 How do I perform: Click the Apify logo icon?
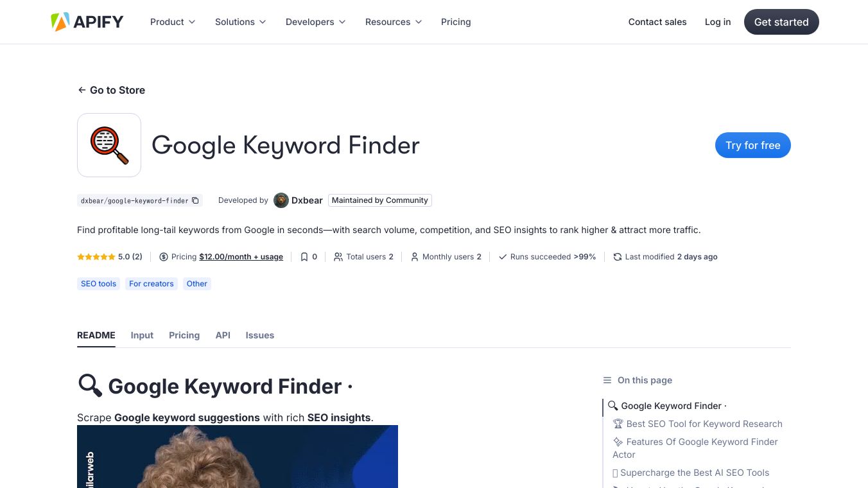point(60,22)
